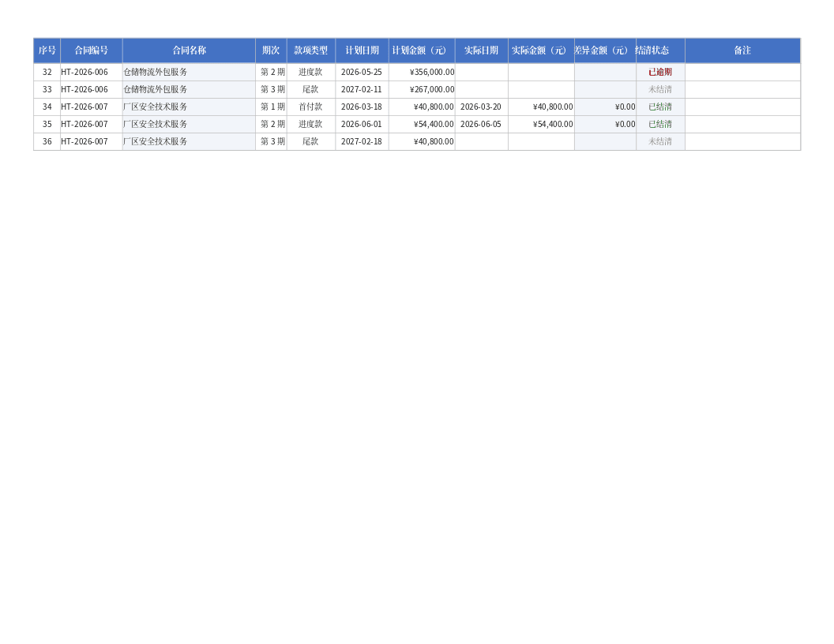
Task: Click the 未结清 status in row 33
Action: (x=660, y=90)
